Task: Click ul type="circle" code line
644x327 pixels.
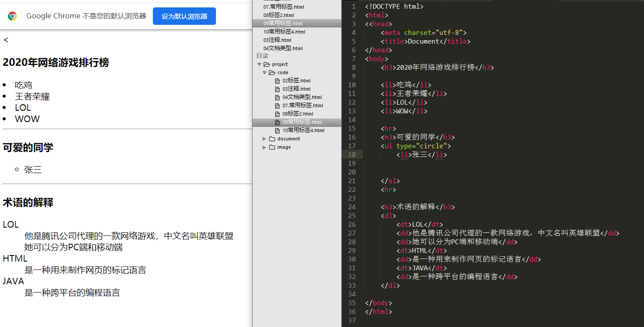Action: (x=416, y=146)
